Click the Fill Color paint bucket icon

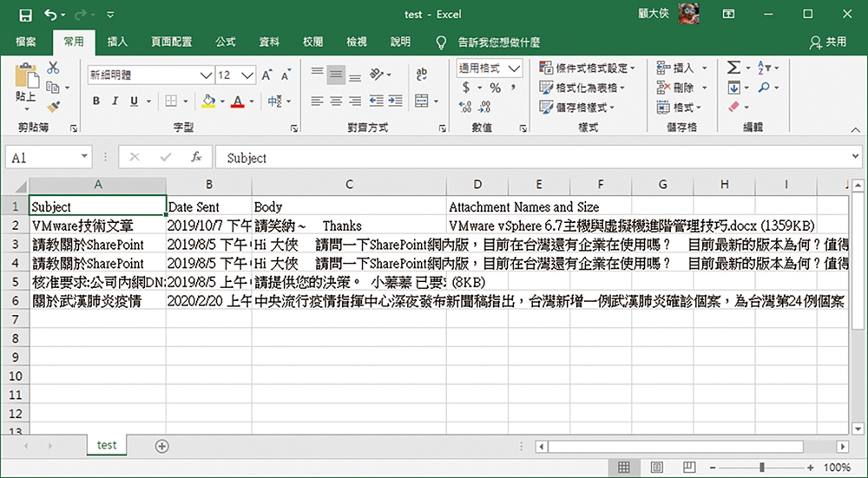[x=208, y=101]
